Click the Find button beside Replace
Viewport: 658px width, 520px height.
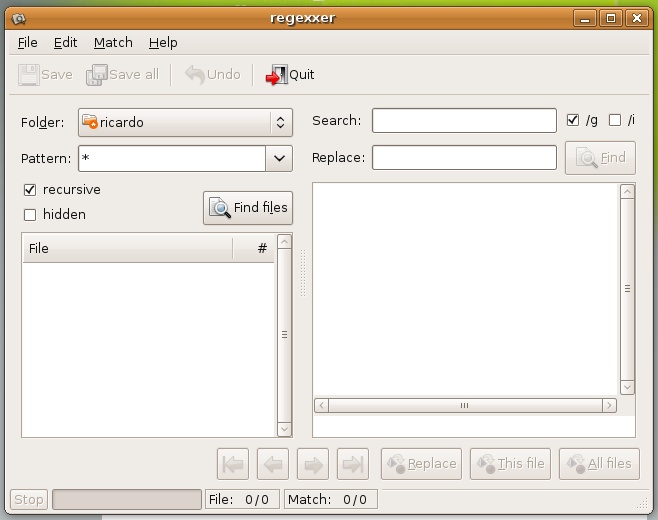click(x=600, y=158)
